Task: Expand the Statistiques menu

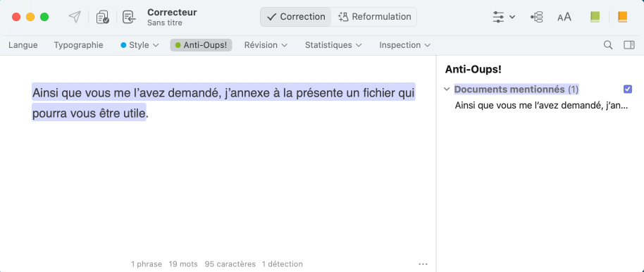Action: tap(333, 45)
